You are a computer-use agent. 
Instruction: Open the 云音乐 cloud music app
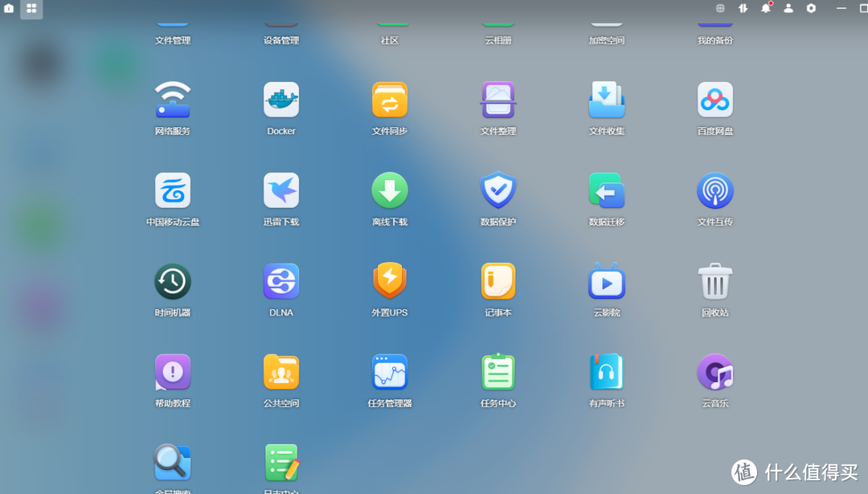click(715, 372)
